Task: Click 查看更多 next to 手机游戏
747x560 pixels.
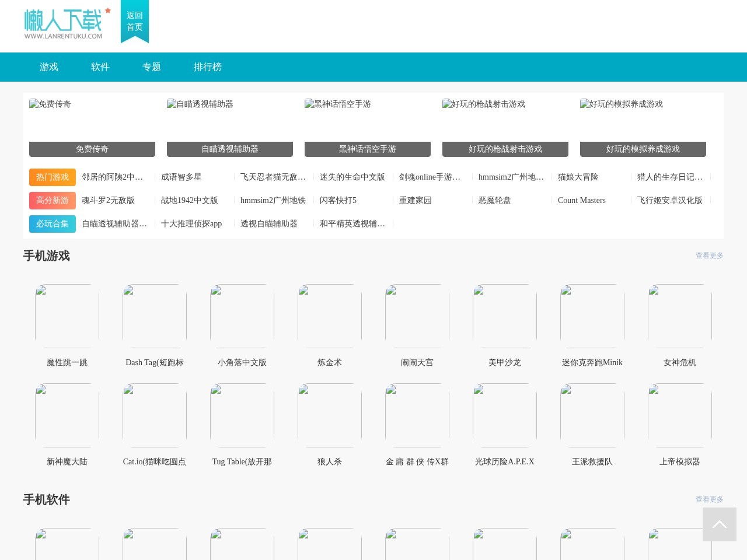Action: [709, 255]
